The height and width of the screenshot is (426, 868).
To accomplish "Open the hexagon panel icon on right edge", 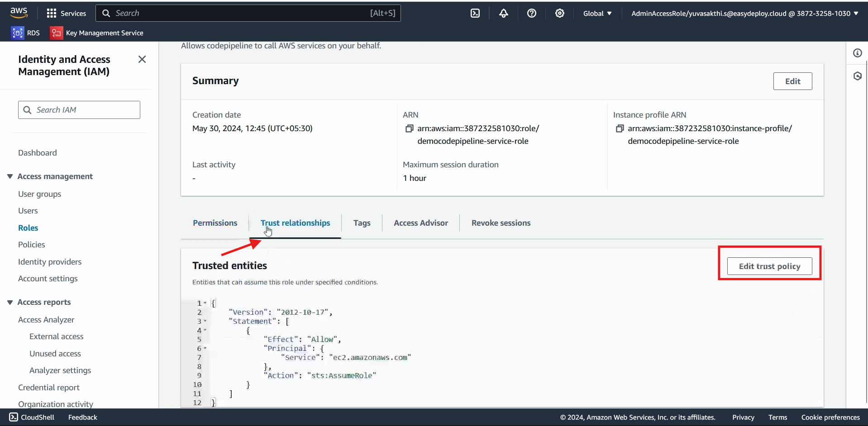I will click(857, 76).
